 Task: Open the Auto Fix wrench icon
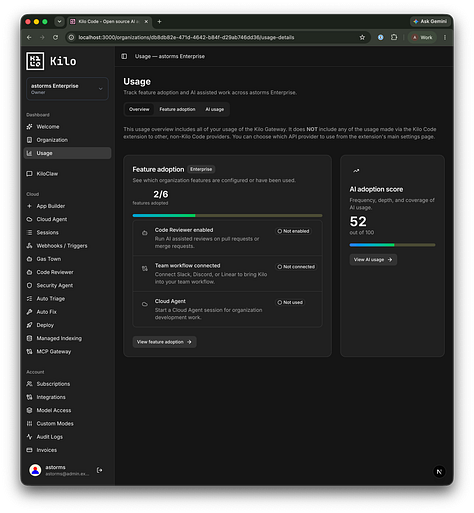point(29,312)
